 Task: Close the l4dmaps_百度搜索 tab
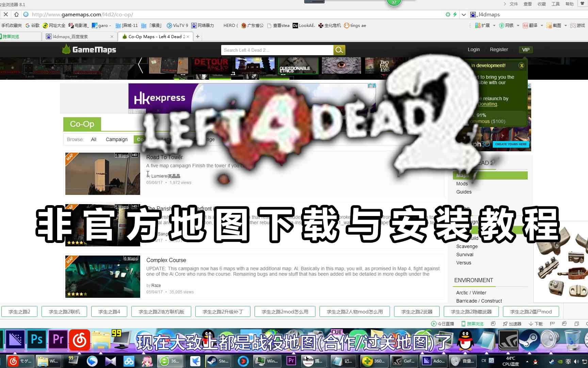[112, 36]
